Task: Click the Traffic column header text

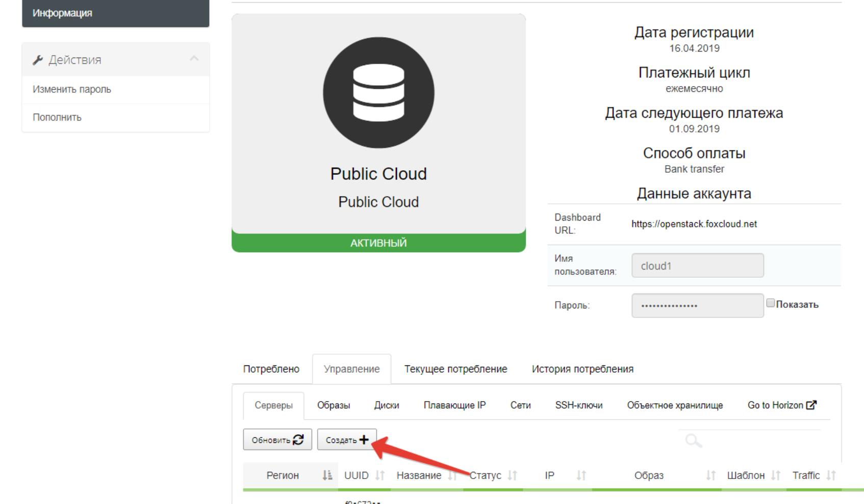Action: [x=806, y=475]
